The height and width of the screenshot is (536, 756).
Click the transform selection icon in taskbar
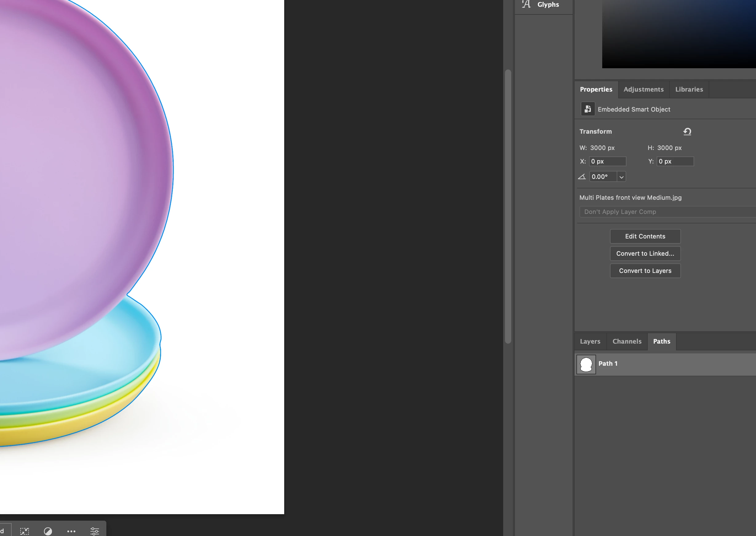(x=24, y=531)
